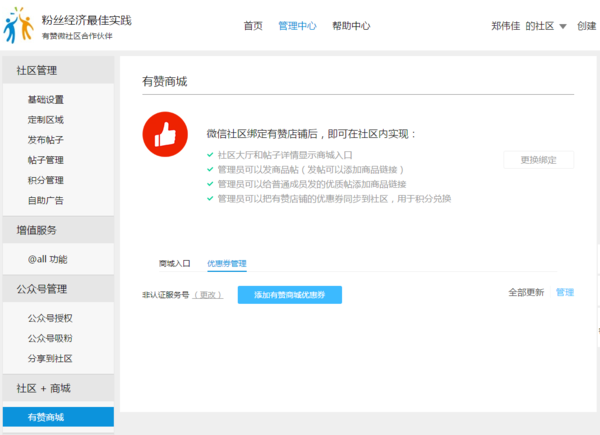Open @all 功能 in sidebar

point(47,259)
